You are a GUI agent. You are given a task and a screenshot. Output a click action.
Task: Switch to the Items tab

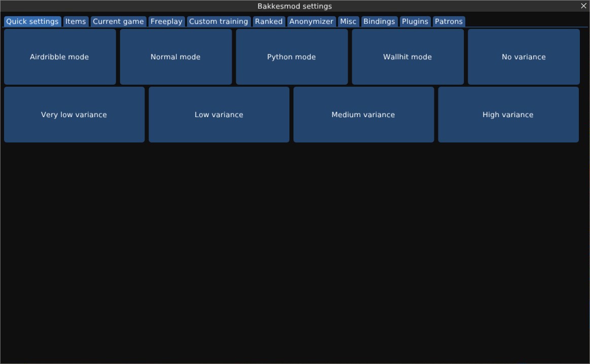coord(76,21)
